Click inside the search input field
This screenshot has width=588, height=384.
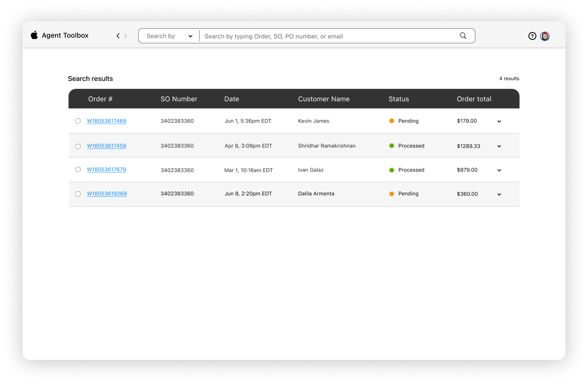click(302, 36)
